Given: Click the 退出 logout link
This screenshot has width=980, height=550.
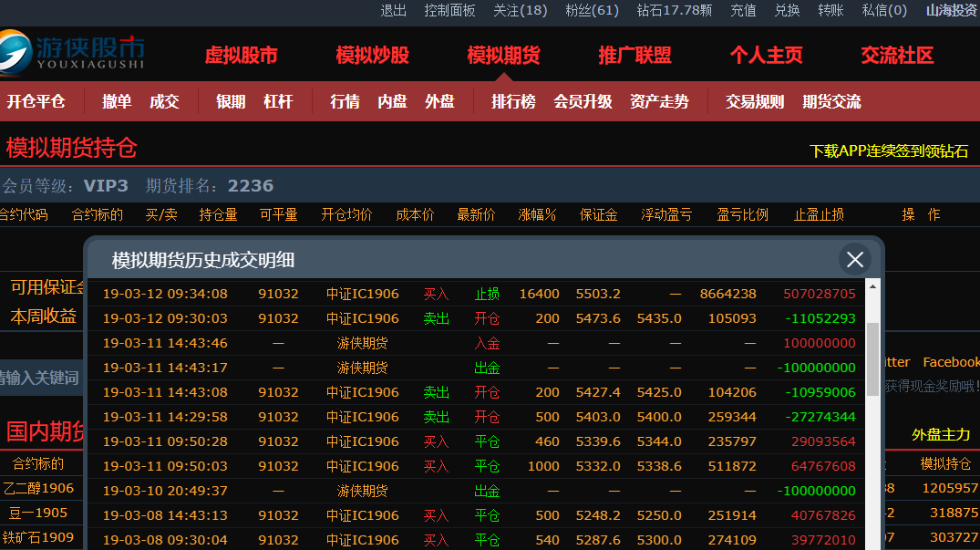Looking at the screenshot, I should click(x=393, y=10).
